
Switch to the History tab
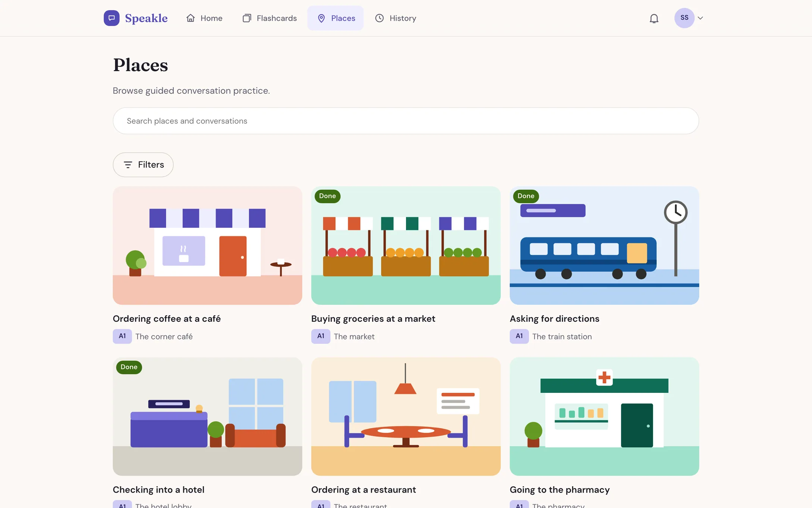(x=396, y=18)
